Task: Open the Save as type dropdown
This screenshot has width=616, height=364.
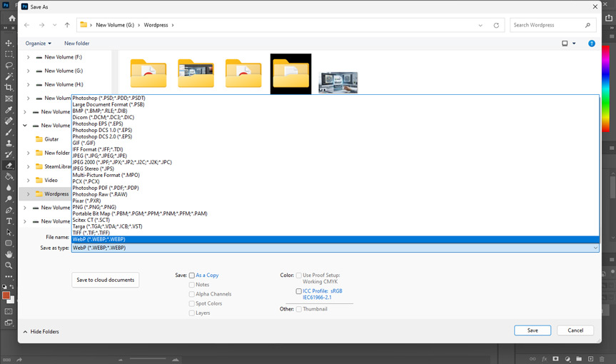Action: point(335,248)
